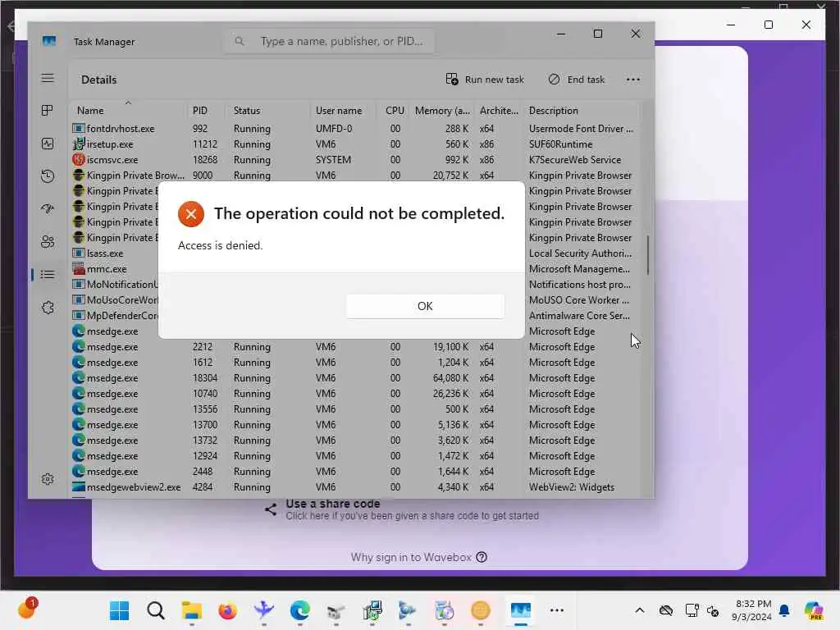Select the fontdrvhost.exe process row
Viewport: 840px width, 630px height.
pos(354,129)
